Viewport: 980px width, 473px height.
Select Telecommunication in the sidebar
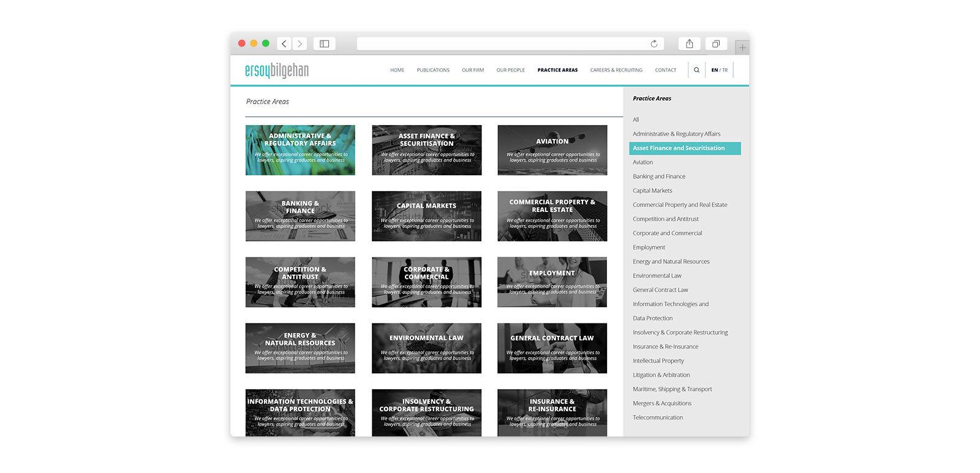pyautogui.click(x=658, y=417)
